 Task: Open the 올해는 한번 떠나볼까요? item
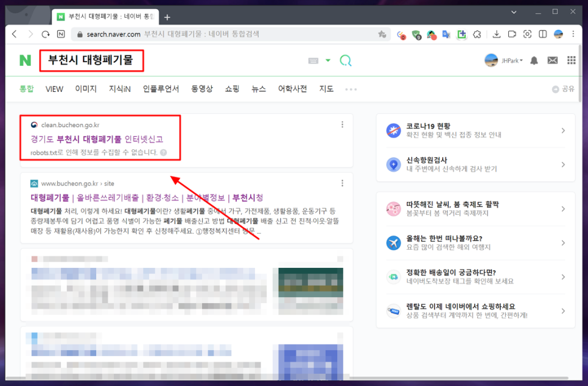(475, 243)
